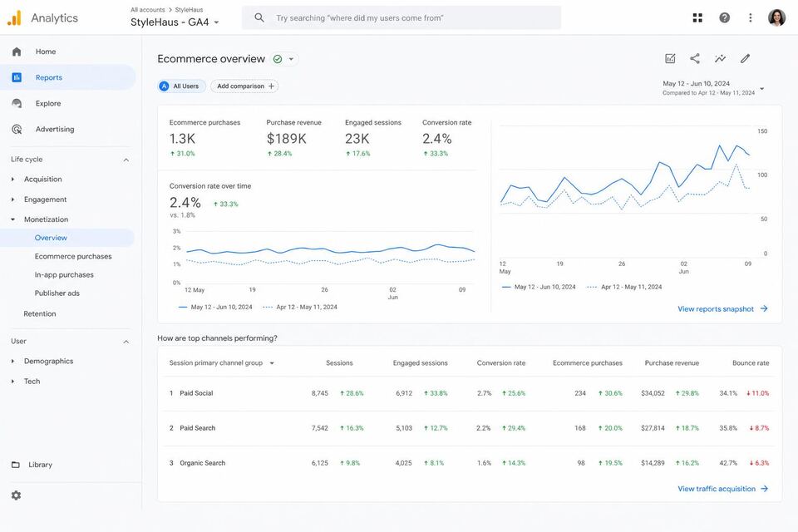This screenshot has height=532, width=798.
Task: Click the 'vs. 1.8%' comparison value
Action: [x=182, y=215]
